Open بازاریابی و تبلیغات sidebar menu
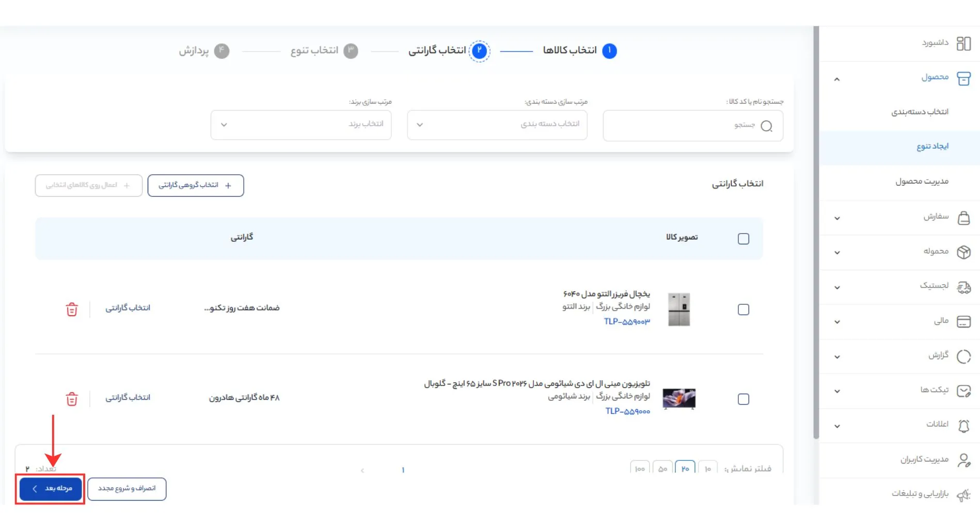 [x=899, y=493]
